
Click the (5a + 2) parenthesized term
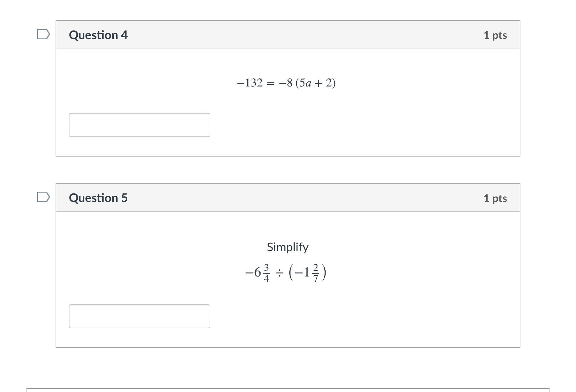coord(315,83)
